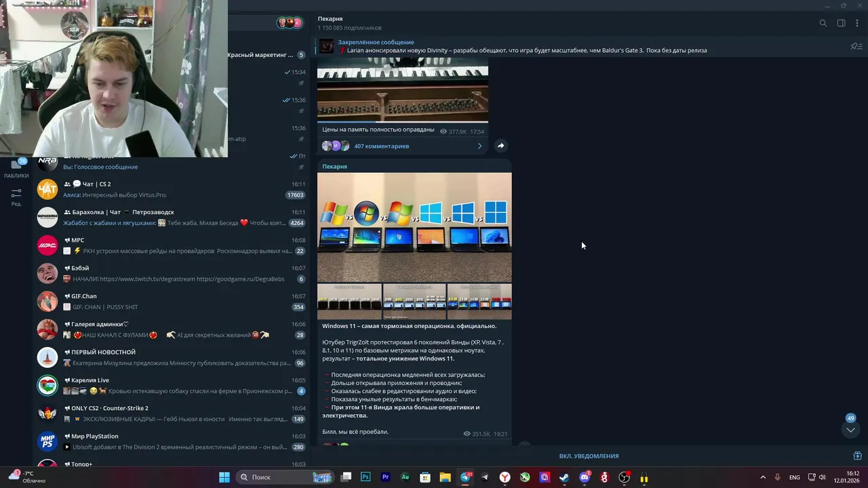This screenshot has height=488, width=868.
Task: Share the memory prices post via forward arrow
Action: tap(500, 146)
